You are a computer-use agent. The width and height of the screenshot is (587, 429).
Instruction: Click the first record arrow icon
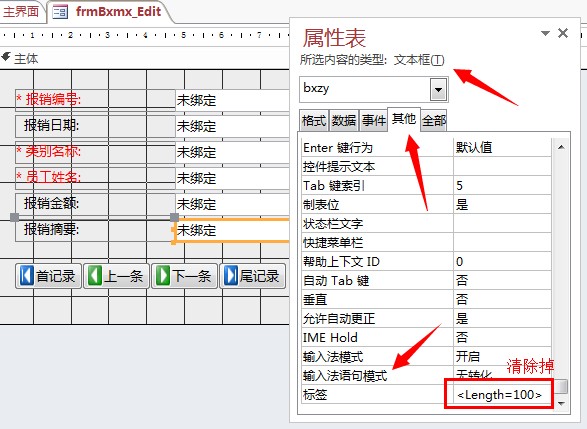coord(27,276)
